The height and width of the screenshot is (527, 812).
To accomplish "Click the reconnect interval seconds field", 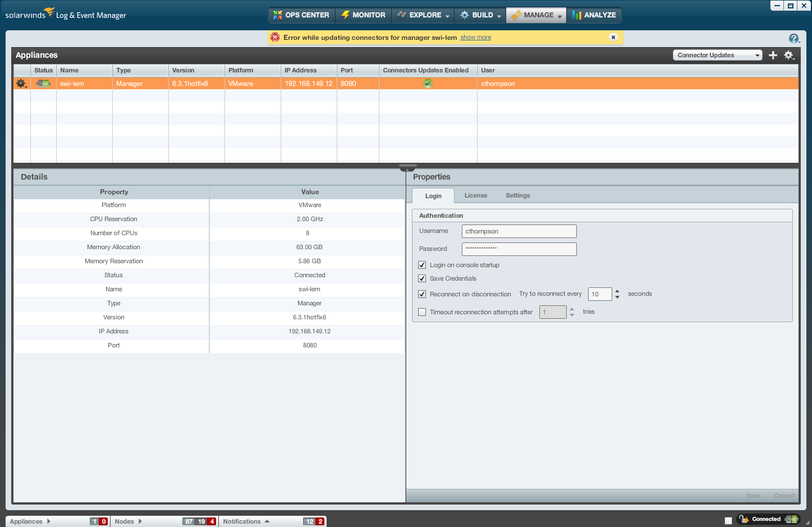I will (600, 294).
